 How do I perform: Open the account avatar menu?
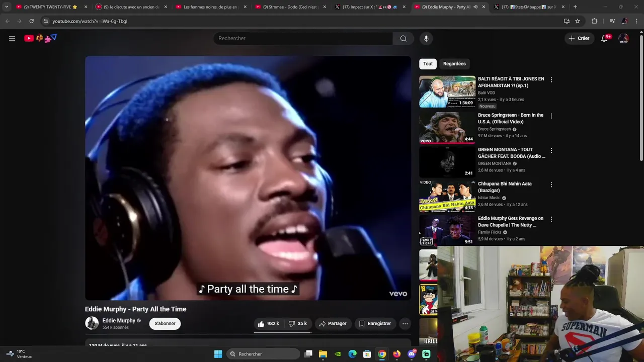623,38
